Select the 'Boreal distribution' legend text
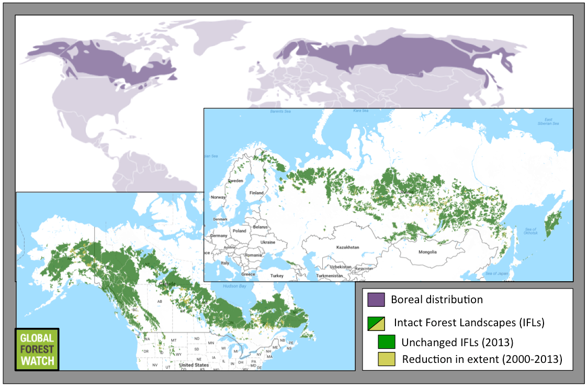This screenshot has width=588, height=387. coord(437,300)
